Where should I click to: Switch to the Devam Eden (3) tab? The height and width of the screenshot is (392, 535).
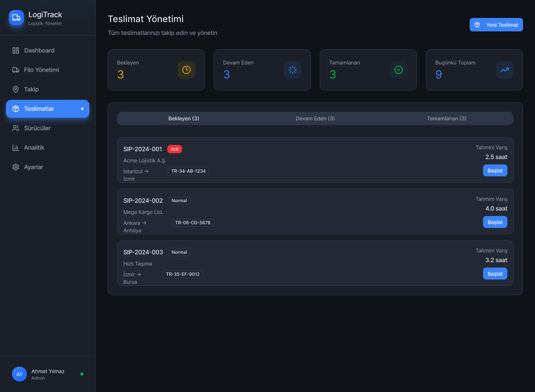coord(315,118)
